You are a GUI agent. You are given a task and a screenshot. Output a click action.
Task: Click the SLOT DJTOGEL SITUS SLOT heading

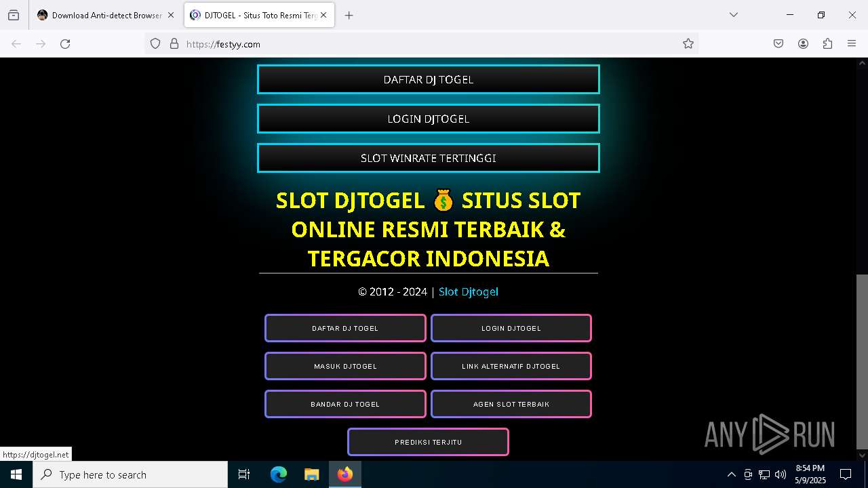(428, 229)
